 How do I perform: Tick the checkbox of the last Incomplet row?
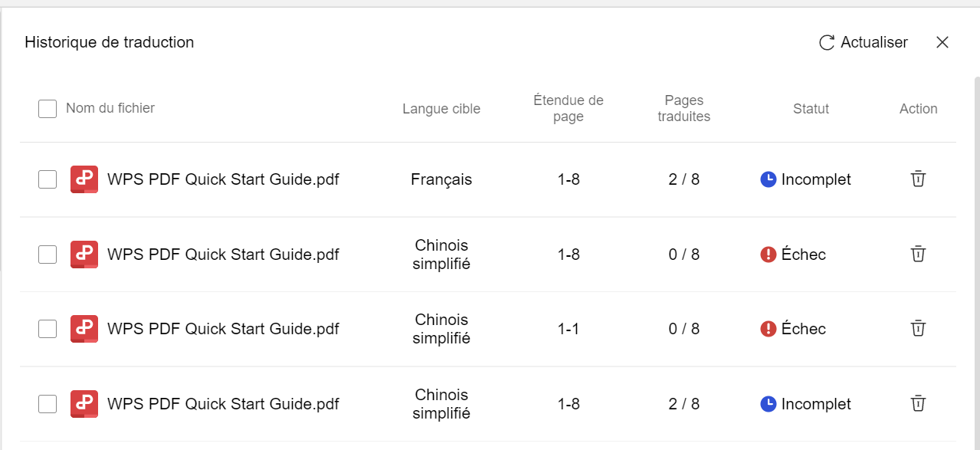click(48, 404)
